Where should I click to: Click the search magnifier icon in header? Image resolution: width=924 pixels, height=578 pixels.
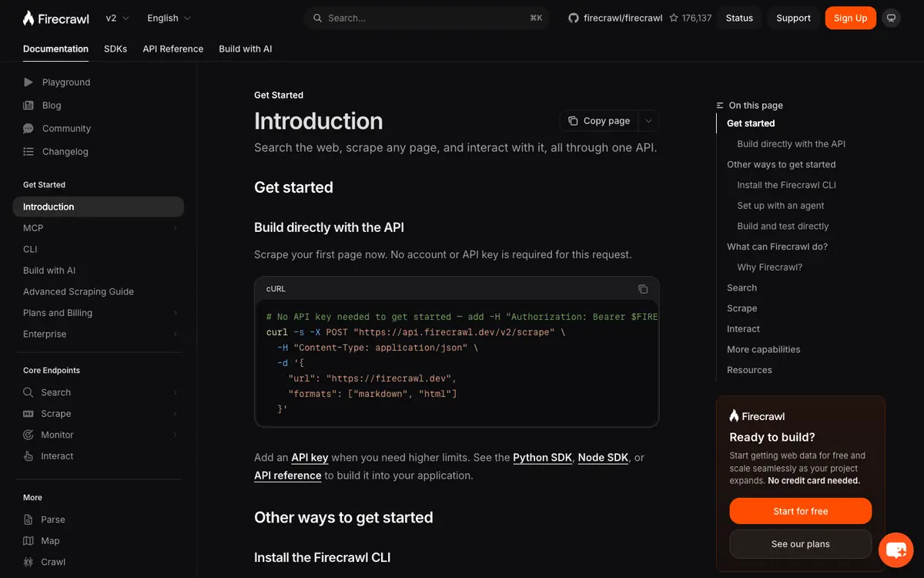click(x=317, y=18)
